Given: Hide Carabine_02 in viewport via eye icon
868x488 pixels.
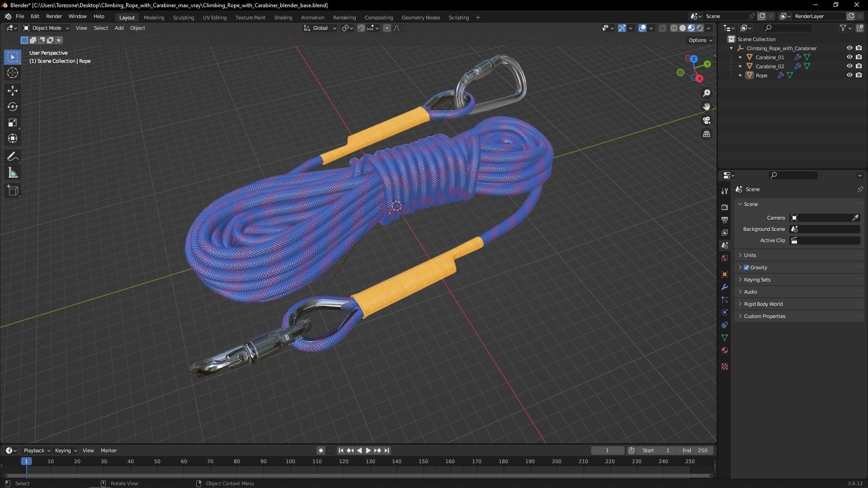Looking at the screenshot, I should point(849,66).
